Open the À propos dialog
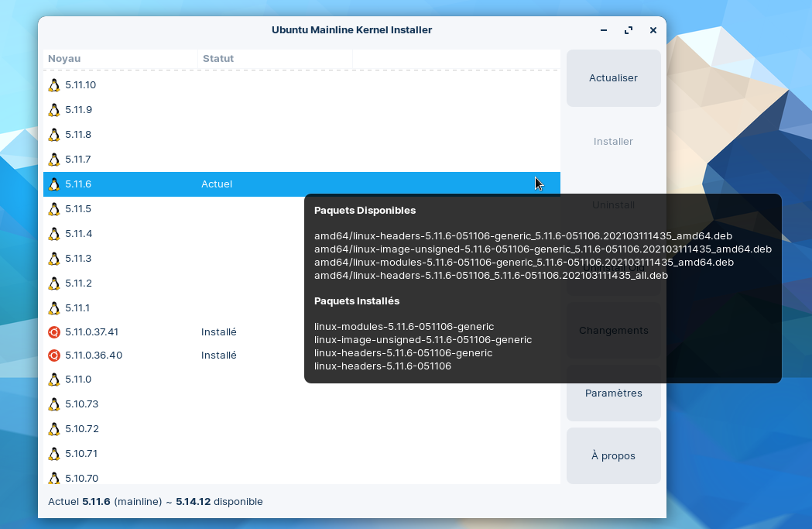 [613, 456]
